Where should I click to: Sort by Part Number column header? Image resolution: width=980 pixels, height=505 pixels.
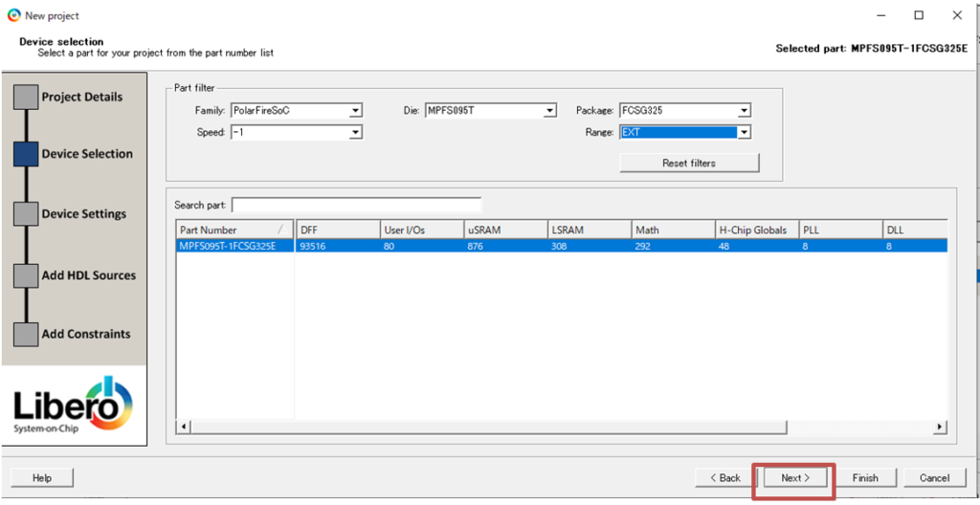[x=234, y=230]
